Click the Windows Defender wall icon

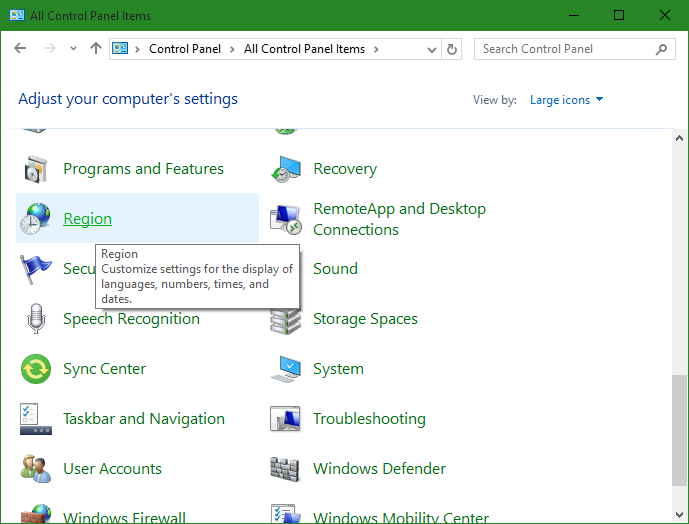[x=285, y=469]
